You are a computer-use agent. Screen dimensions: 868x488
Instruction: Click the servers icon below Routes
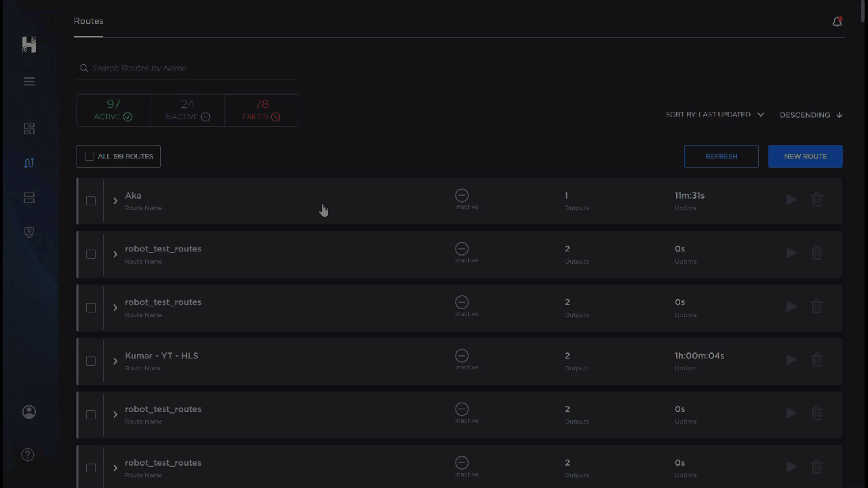tap(29, 197)
